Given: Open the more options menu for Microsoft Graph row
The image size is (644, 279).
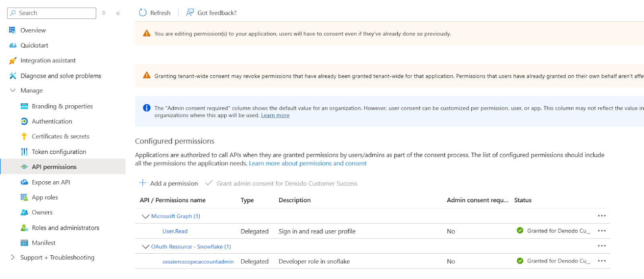Looking at the screenshot, I should pyautogui.click(x=602, y=216).
